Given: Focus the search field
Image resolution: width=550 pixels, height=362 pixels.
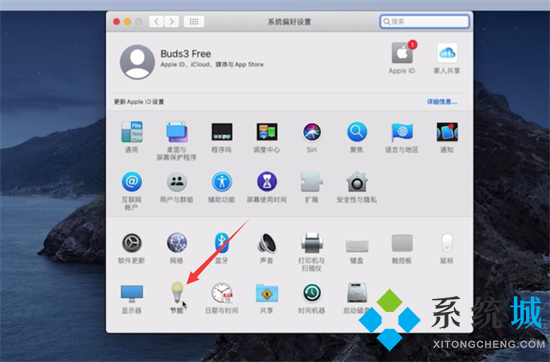Looking at the screenshot, I should [424, 22].
